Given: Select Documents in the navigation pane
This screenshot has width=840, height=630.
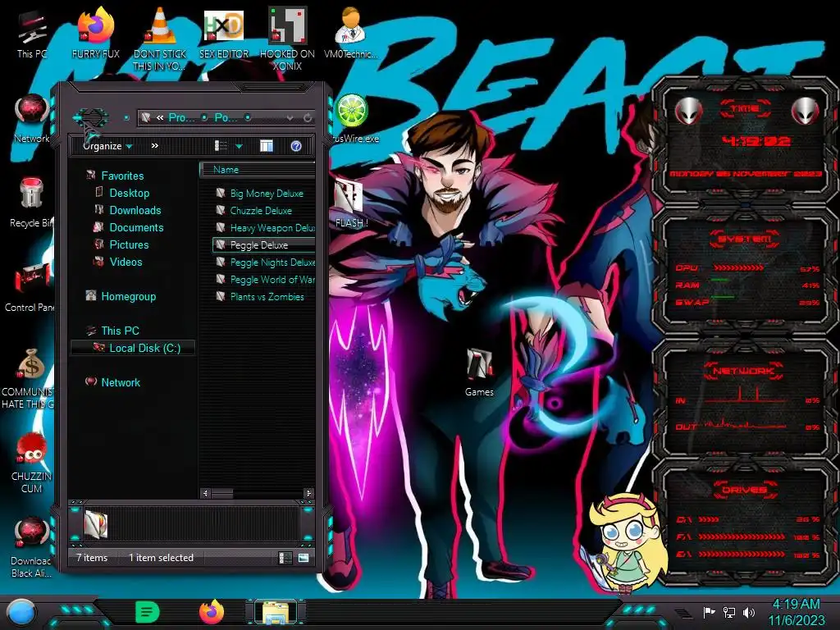Looking at the screenshot, I should coord(136,227).
